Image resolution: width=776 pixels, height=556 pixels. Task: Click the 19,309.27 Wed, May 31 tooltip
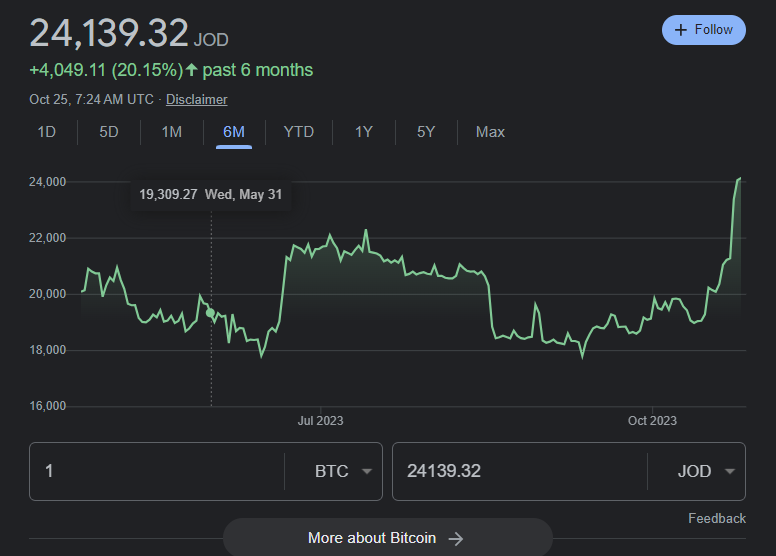(210, 195)
